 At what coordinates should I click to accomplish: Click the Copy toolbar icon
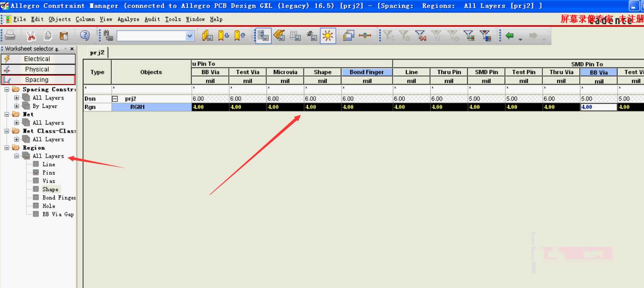[48, 36]
